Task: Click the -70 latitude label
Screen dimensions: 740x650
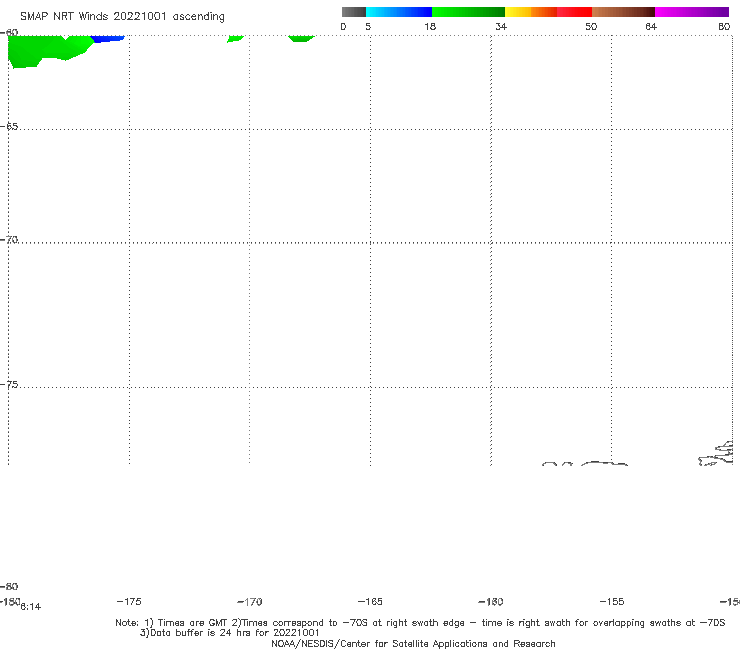Action: tap(9, 240)
